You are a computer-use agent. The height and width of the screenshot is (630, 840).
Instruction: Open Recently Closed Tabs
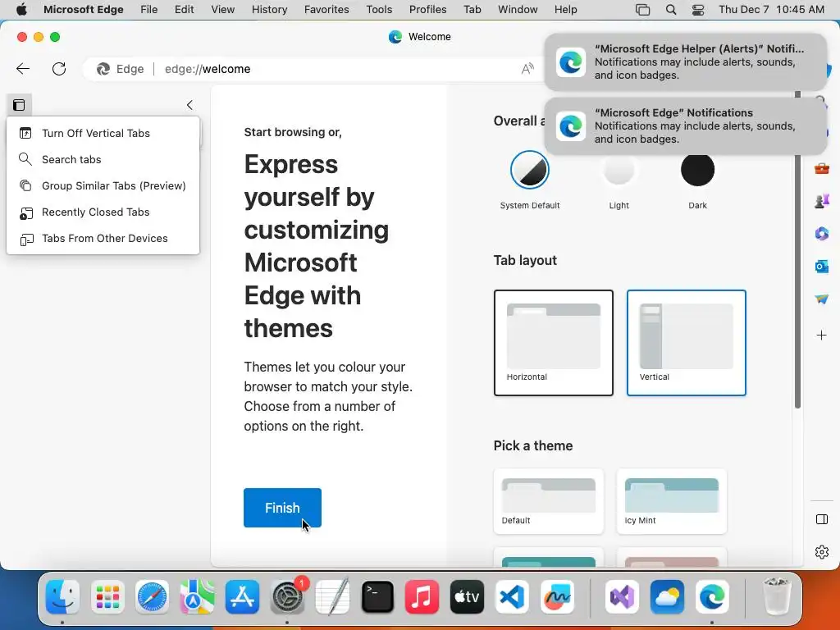click(x=103, y=212)
